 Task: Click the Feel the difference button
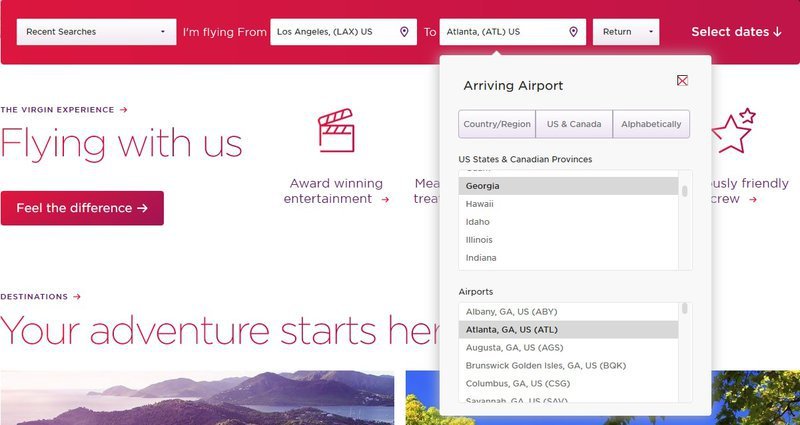(82, 208)
